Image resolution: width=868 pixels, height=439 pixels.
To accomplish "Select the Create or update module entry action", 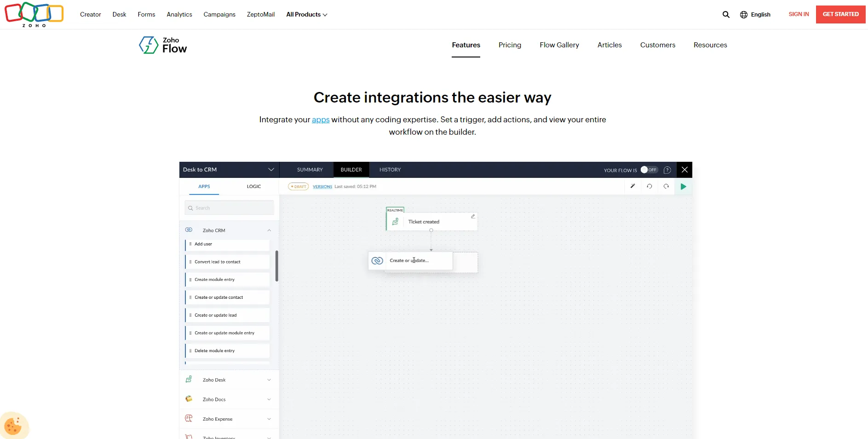I will point(227,333).
